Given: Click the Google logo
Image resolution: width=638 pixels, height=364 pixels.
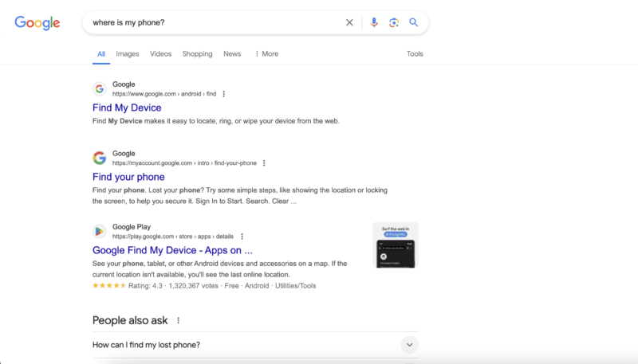Looking at the screenshot, I should click(37, 23).
